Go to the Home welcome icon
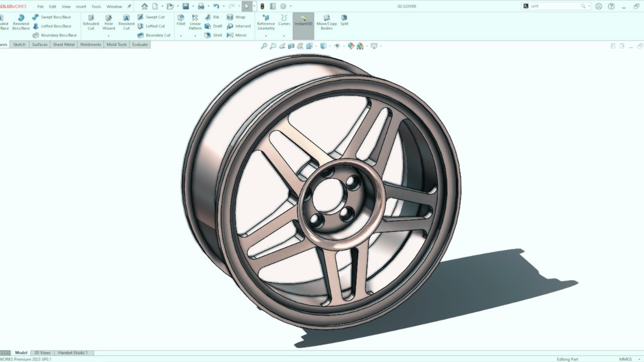The height and width of the screenshot is (362, 644). (144, 7)
